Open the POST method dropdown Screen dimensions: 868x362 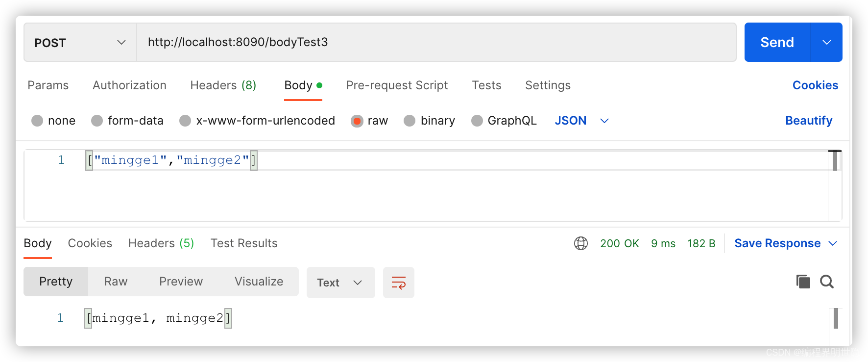click(x=80, y=43)
